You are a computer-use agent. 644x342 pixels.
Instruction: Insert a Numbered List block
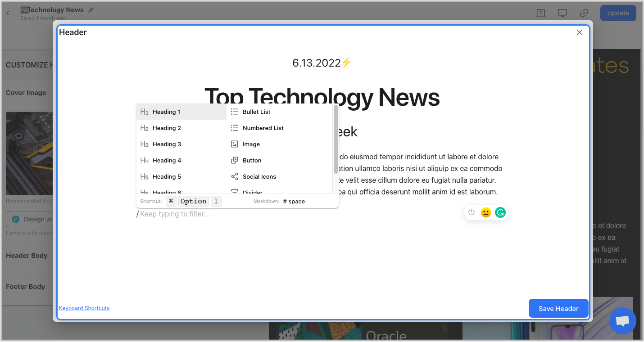click(279, 128)
